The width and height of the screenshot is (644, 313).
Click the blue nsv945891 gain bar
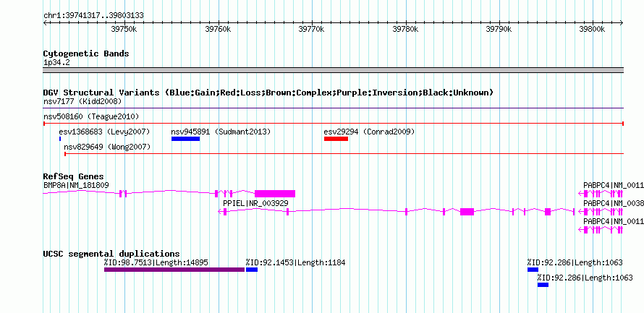pyautogui.click(x=186, y=139)
